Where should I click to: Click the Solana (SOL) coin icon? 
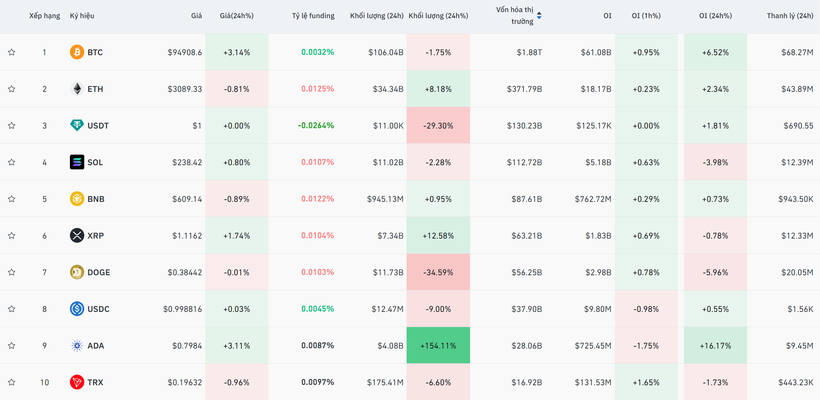click(x=77, y=162)
